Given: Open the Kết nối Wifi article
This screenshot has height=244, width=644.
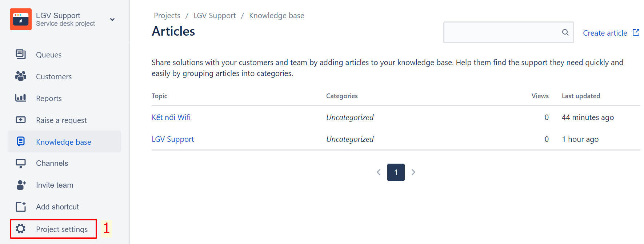Looking at the screenshot, I should coord(171,117).
